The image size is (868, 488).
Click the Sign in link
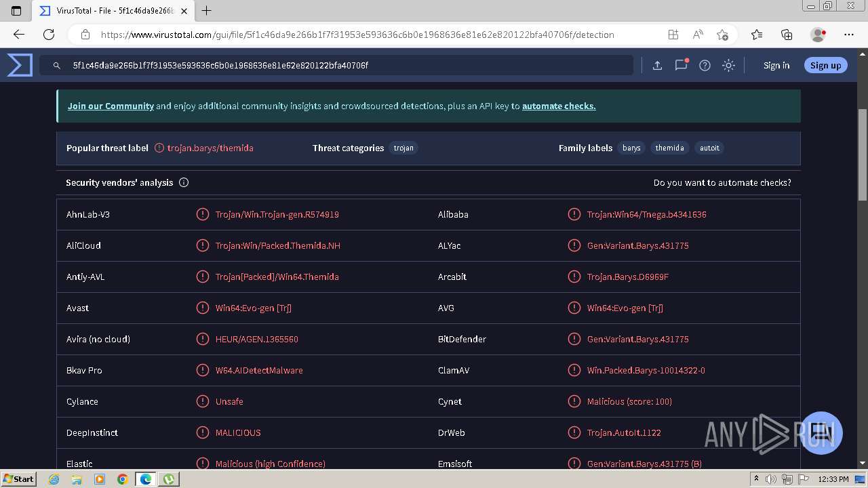coord(776,65)
